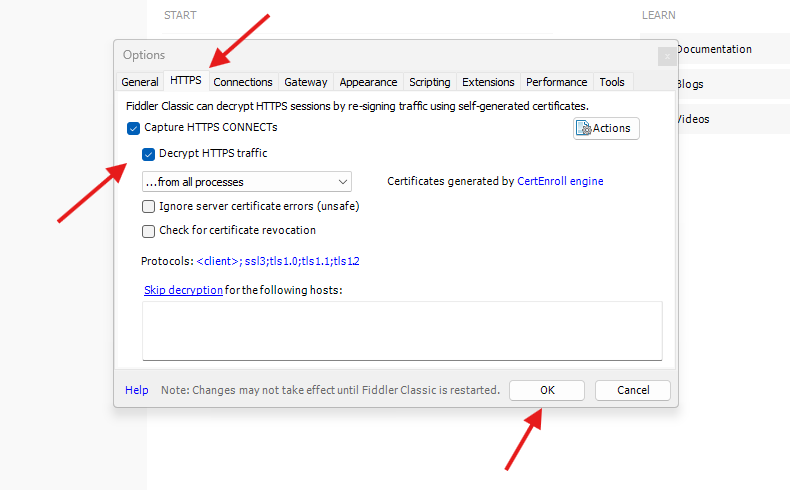Click the protocols list link
Image resolution: width=790 pixels, height=490 pixels.
tap(278, 262)
